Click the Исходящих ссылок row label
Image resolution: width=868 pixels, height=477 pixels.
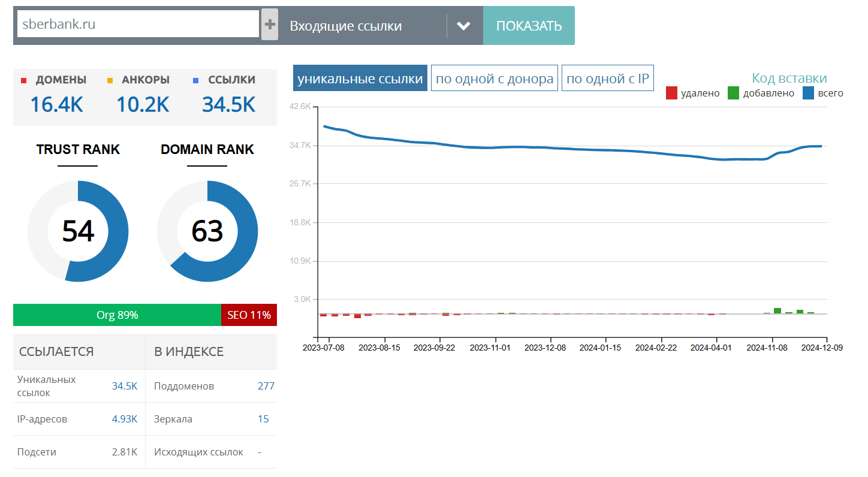pyautogui.click(x=198, y=452)
